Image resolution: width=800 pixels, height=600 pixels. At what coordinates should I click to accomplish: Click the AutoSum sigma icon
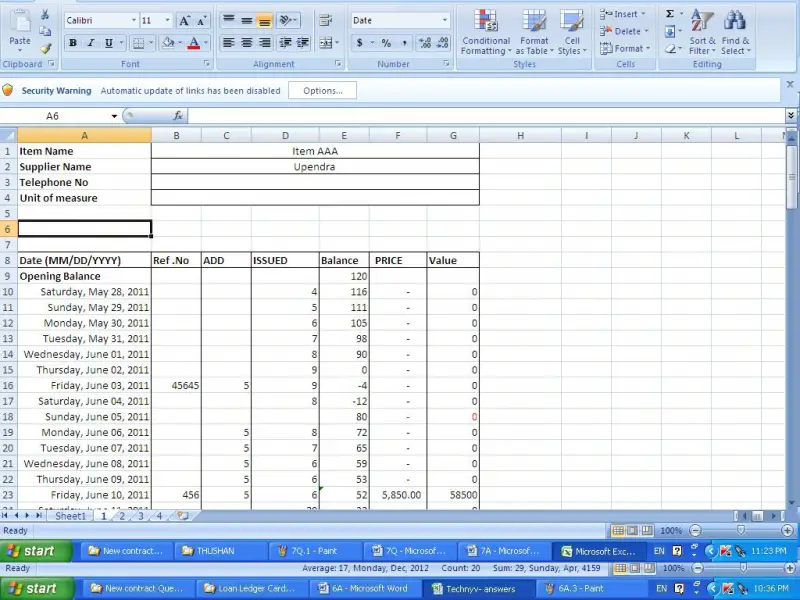[x=670, y=14]
